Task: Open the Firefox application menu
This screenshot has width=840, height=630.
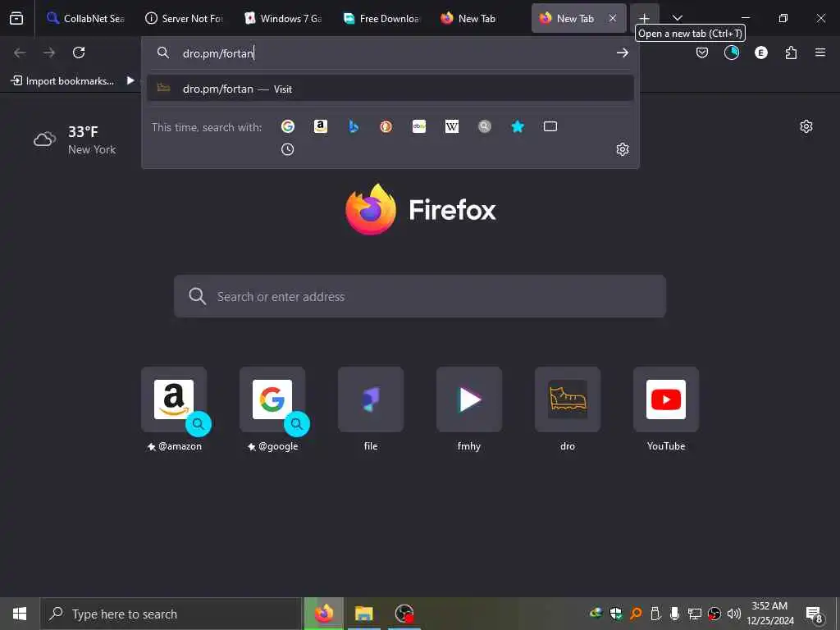Action: pos(820,52)
